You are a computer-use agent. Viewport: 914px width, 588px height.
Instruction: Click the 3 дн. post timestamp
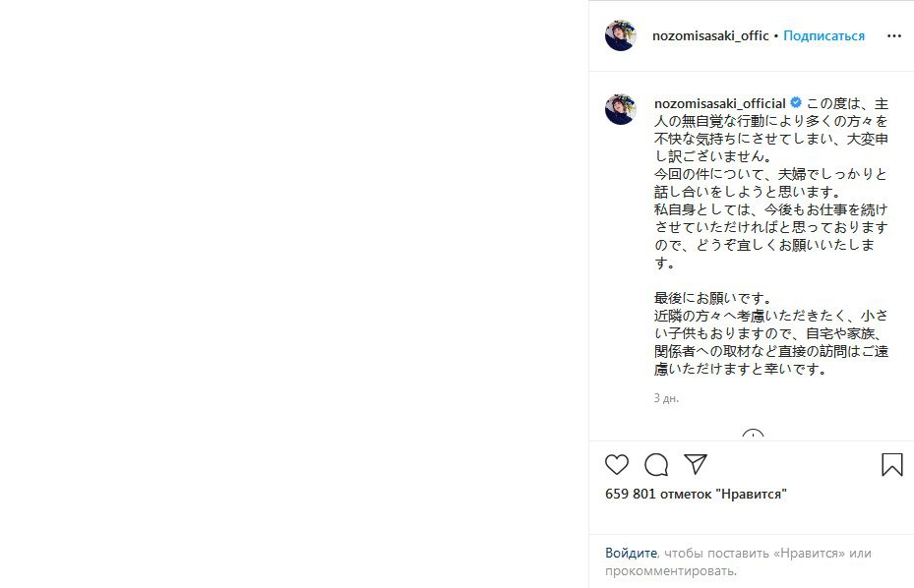coord(666,398)
